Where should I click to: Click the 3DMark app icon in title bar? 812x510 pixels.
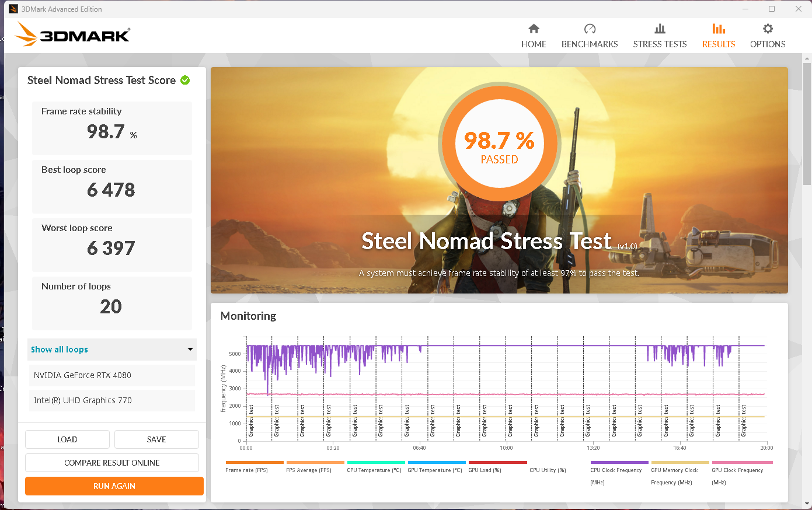point(13,9)
